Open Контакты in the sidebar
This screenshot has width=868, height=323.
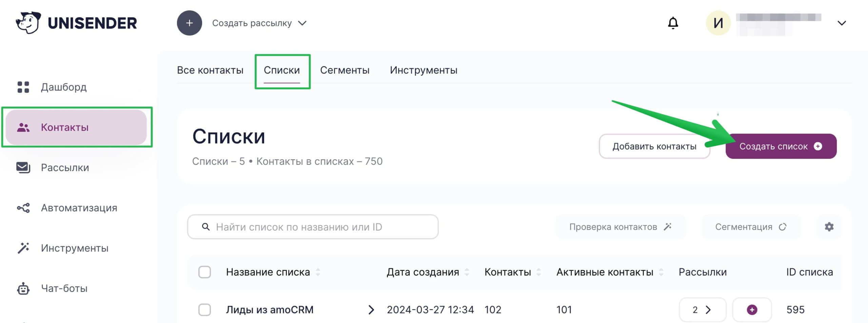[76, 127]
